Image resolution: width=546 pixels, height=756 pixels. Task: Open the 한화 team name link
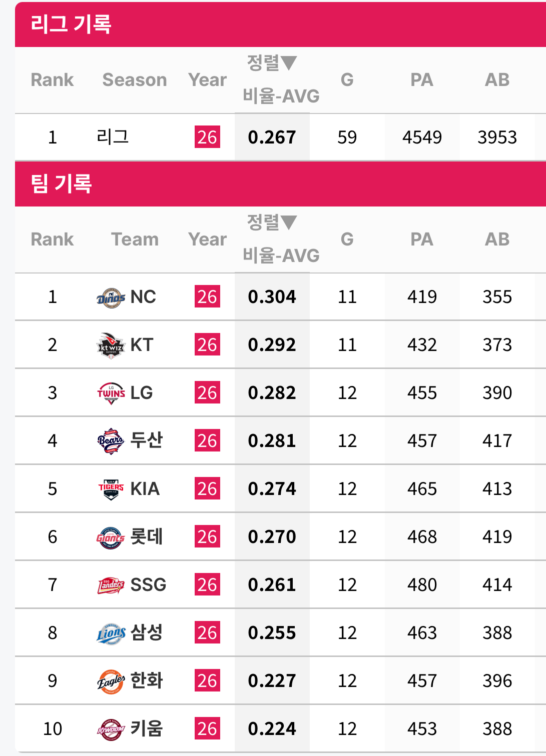tap(147, 681)
